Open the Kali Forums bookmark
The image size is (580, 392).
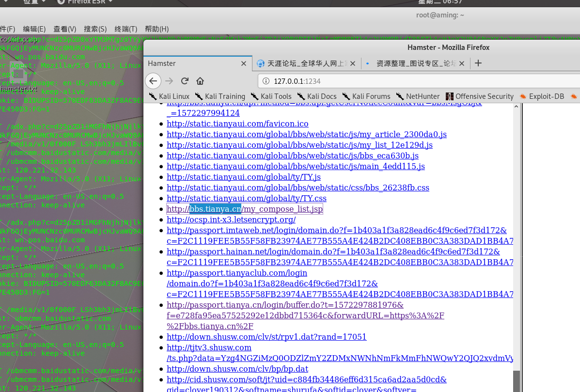point(366,96)
